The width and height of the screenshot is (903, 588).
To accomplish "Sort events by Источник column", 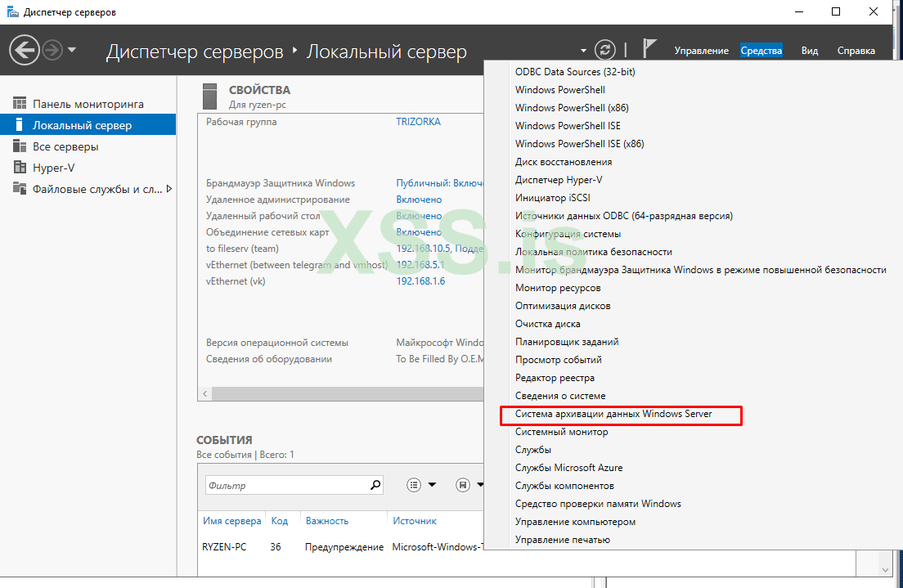I will [415, 521].
